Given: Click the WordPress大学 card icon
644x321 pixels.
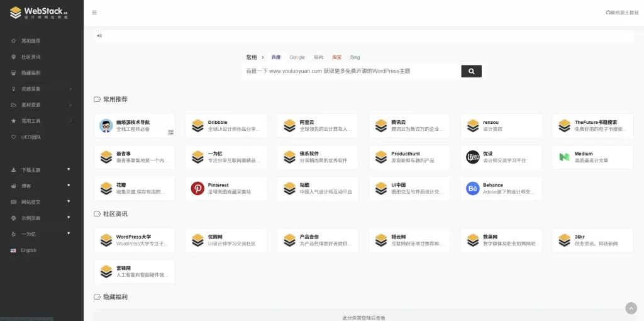Looking at the screenshot, I should pyautogui.click(x=106, y=240).
